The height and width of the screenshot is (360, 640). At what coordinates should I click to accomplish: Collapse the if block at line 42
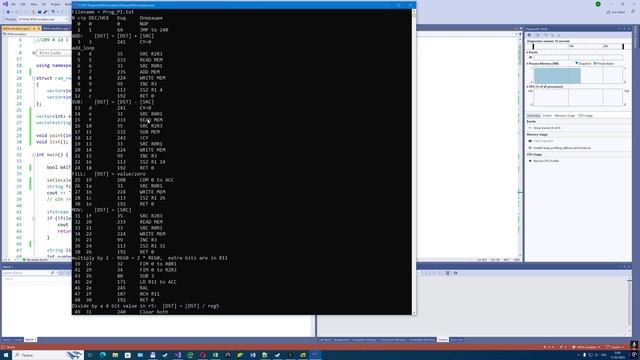tap(33, 218)
